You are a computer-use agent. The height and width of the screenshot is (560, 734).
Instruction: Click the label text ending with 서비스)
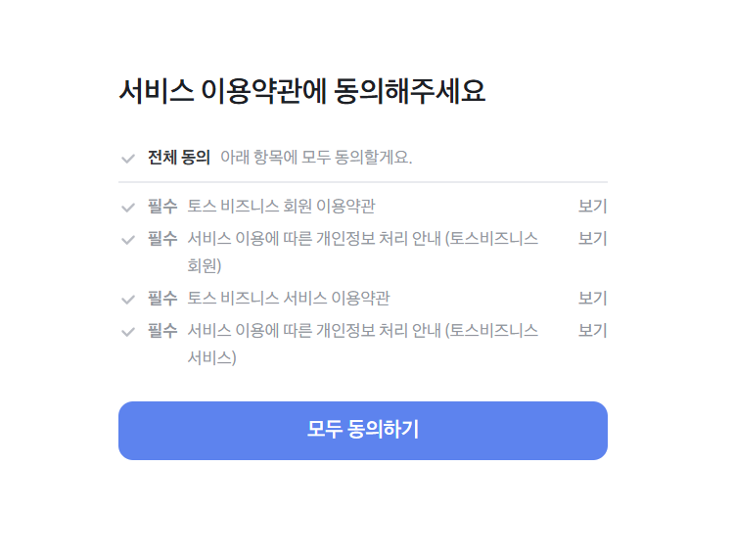[363, 345]
